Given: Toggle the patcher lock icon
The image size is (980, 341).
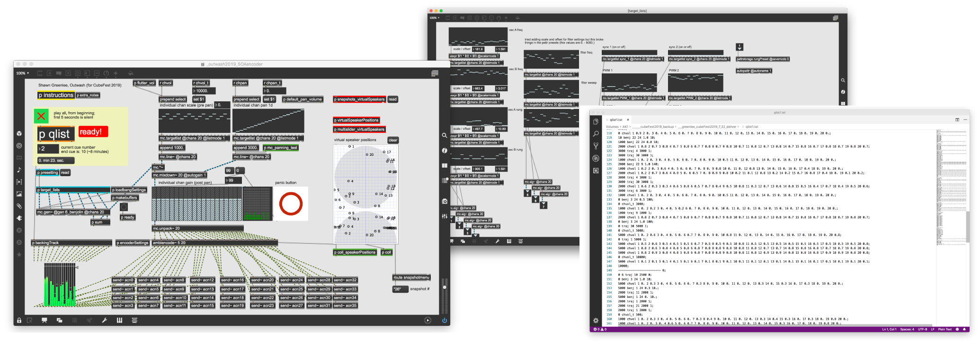Looking at the screenshot, I should click(x=19, y=321).
